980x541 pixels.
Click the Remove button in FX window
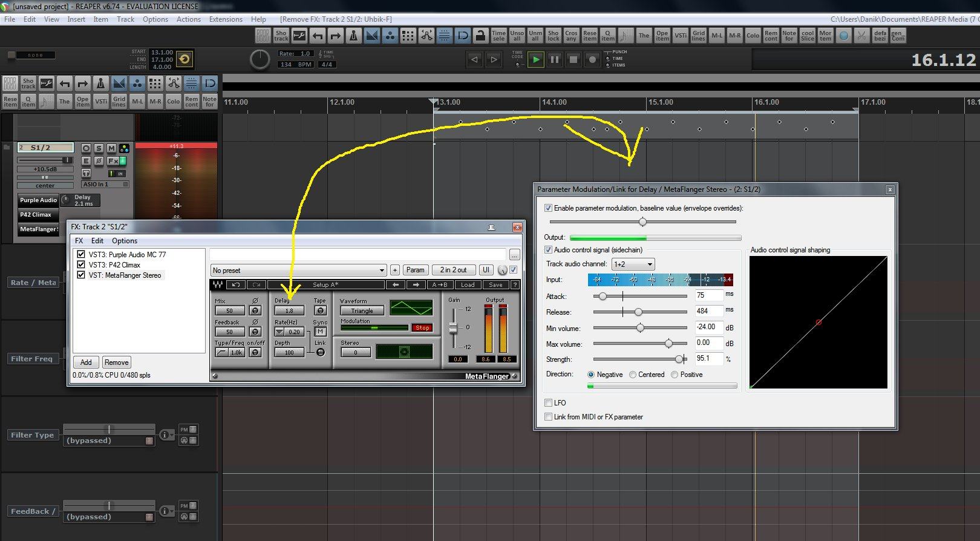pyautogui.click(x=116, y=362)
